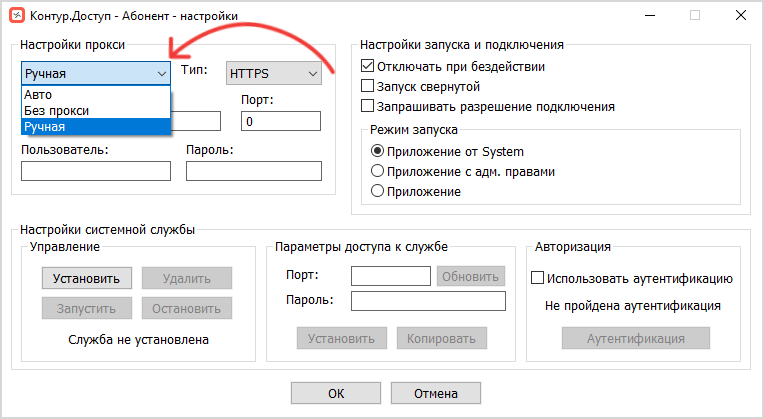764x419 pixels.
Task: Choose "Приложение с адм. правами" launch mode
Action: click(378, 171)
